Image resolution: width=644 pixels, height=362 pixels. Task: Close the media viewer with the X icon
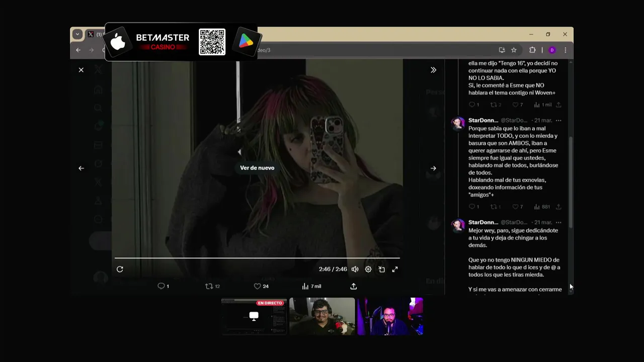[x=81, y=70]
